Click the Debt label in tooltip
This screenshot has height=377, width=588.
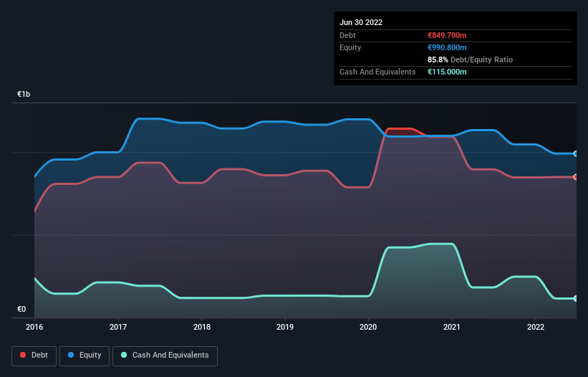347,35
